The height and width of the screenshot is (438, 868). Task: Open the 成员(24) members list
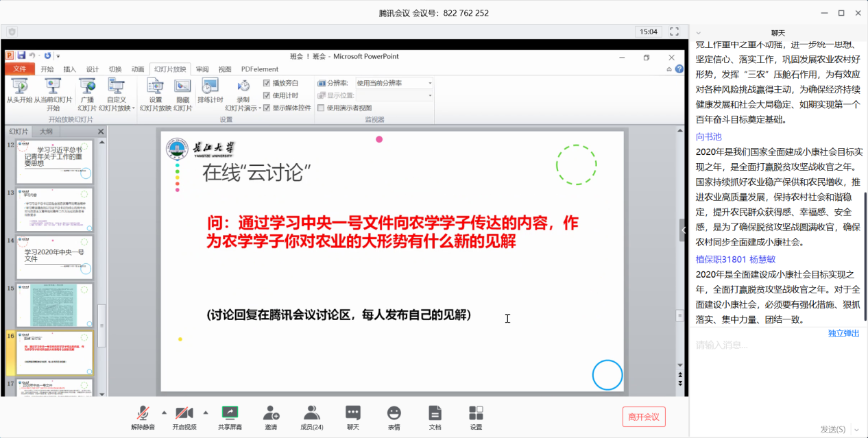click(312, 413)
